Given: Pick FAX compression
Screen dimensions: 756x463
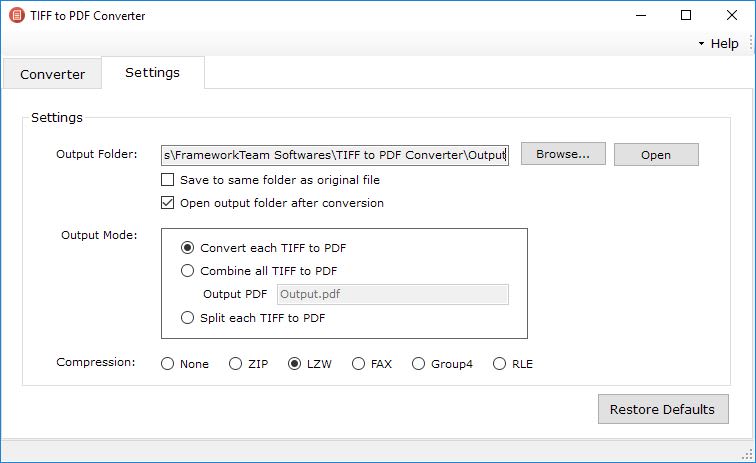Looking at the screenshot, I should 358,364.
